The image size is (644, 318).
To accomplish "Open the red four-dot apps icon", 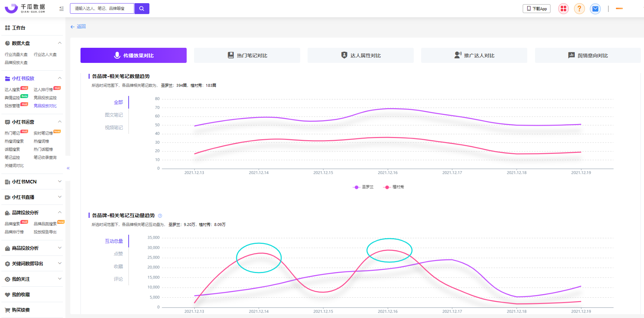I will tap(563, 9).
